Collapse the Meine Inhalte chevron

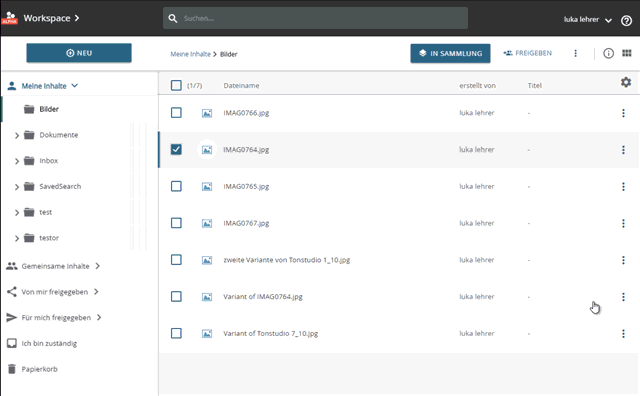(74, 86)
